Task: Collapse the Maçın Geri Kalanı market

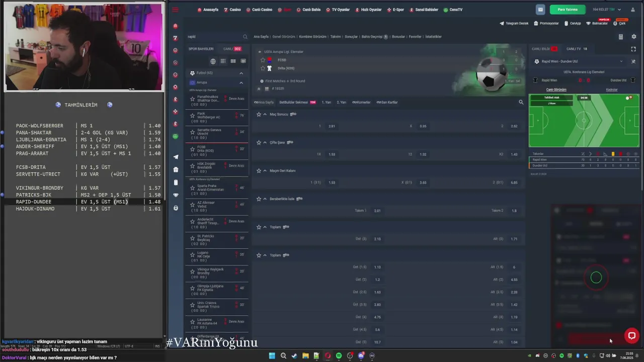Action: click(x=265, y=170)
